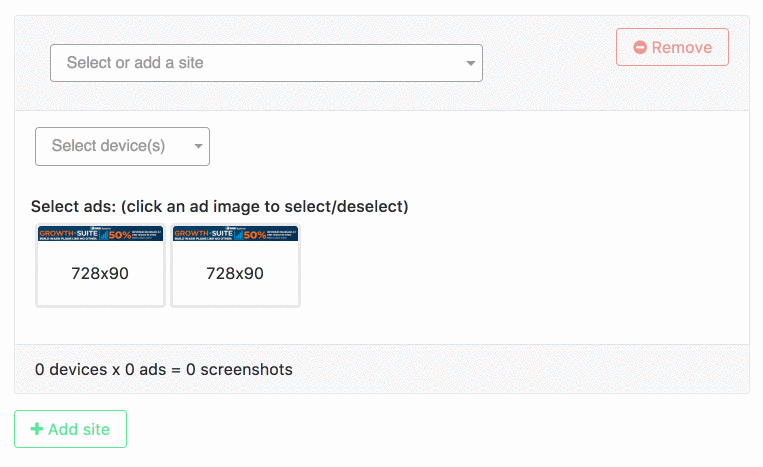
Task: Click the caret arrow of the site selector
Action: click(x=470, y=63)
